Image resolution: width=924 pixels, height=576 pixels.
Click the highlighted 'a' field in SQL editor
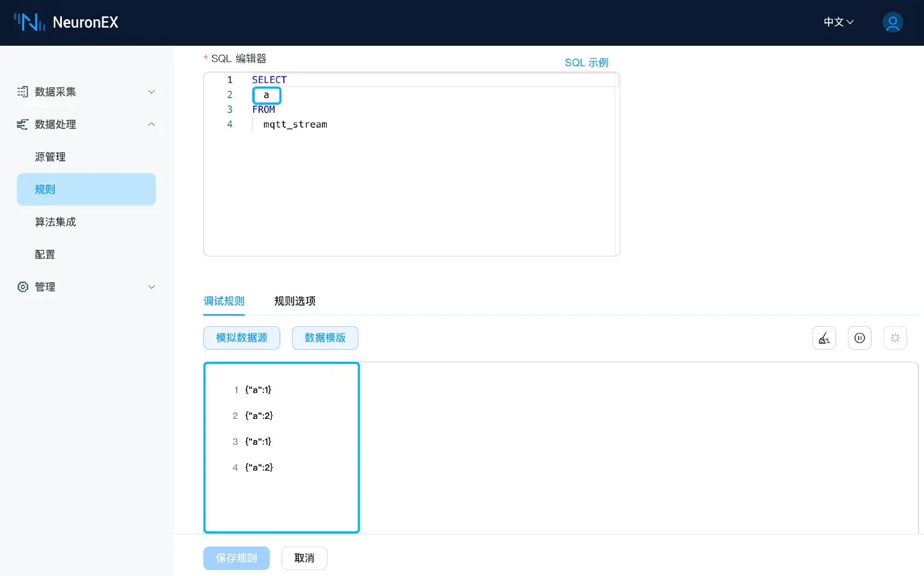click(x=266, y=95)
